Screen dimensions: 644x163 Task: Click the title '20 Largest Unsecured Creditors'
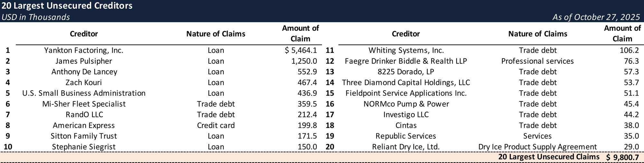point(67,6)
